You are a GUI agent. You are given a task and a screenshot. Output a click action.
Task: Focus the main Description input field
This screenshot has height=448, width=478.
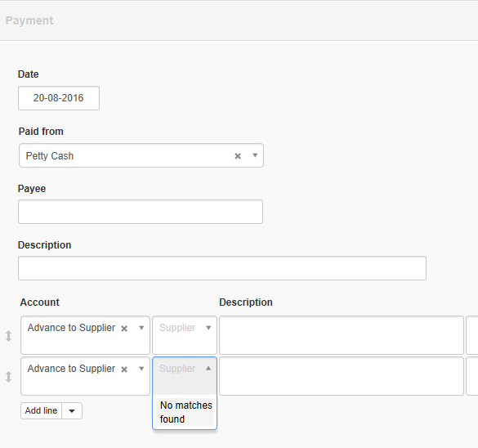coord(222,268)
